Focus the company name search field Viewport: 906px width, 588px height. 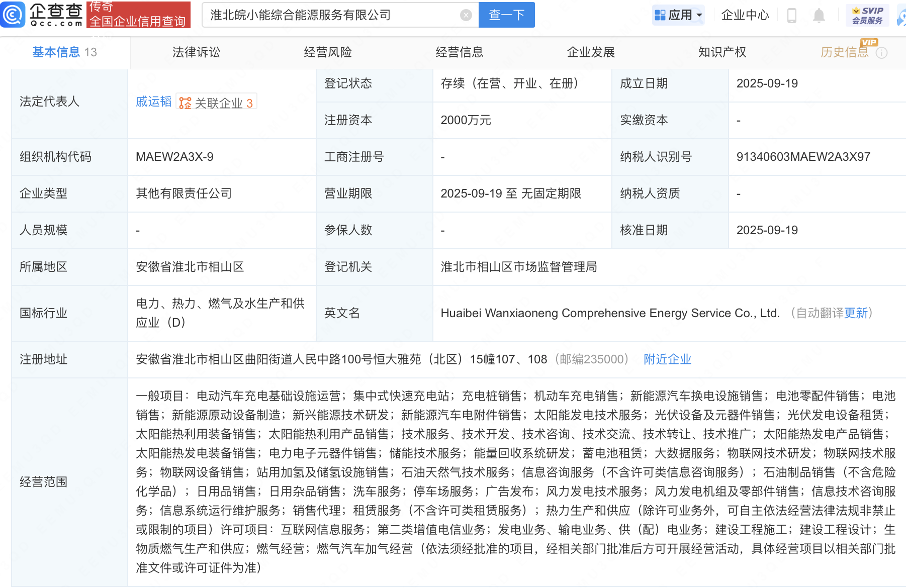pos(332,15)
